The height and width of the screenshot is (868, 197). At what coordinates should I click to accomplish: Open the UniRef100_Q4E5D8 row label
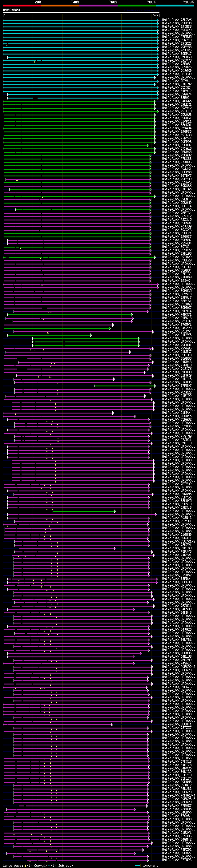[x=177, y=609]
